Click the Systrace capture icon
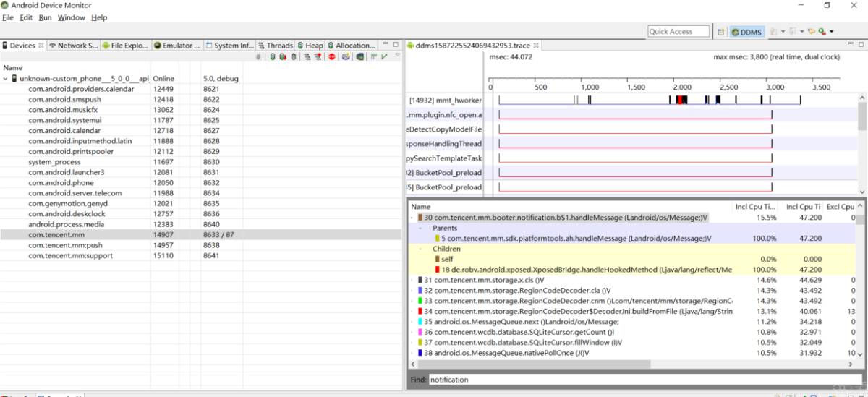Screen dimensions: 868x397 point(373,56)
